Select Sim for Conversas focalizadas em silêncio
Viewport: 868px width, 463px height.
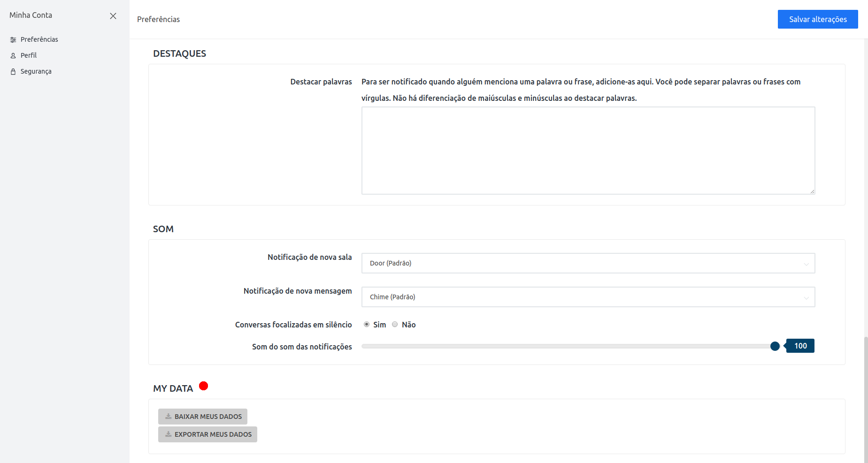[x=367, y=324]
